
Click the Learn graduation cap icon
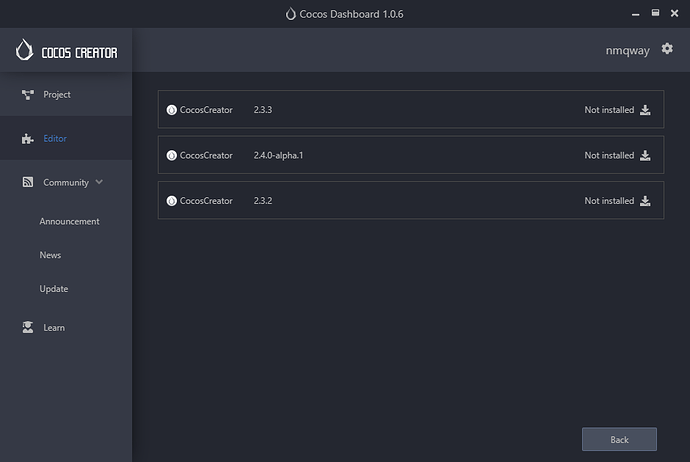click(x=28, y=328)
